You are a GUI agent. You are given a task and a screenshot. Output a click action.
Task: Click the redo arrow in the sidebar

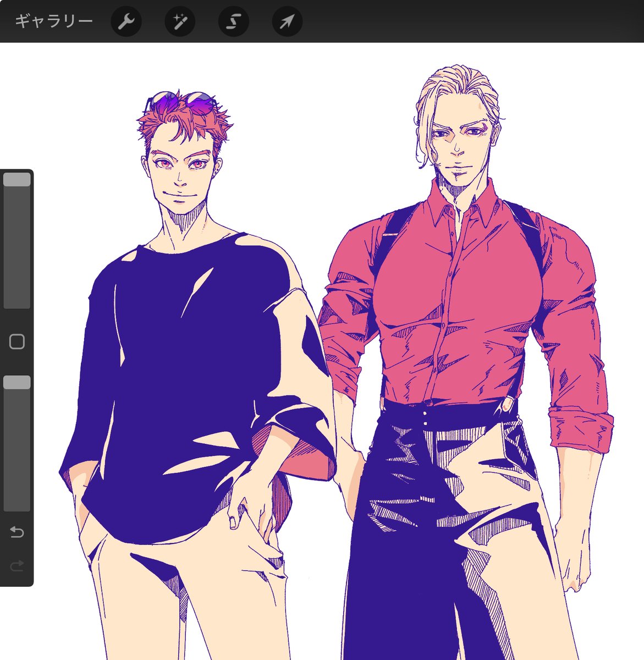pos(17,565)
